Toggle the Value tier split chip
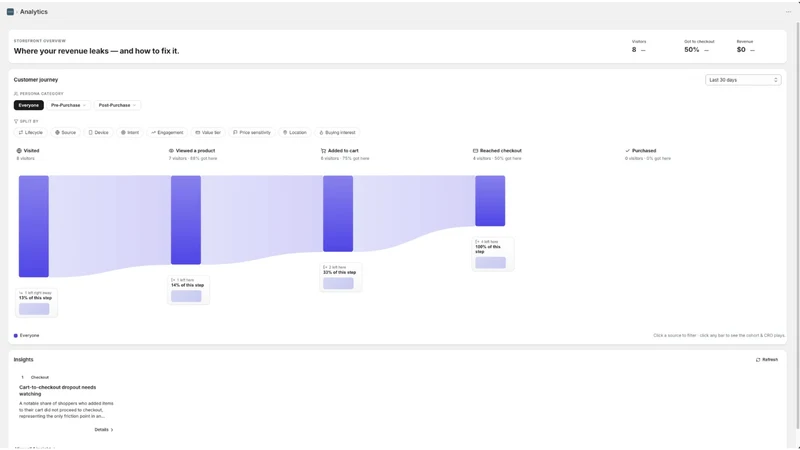Image resolution: width=800 pixels, height=450 pixels. 208,133
